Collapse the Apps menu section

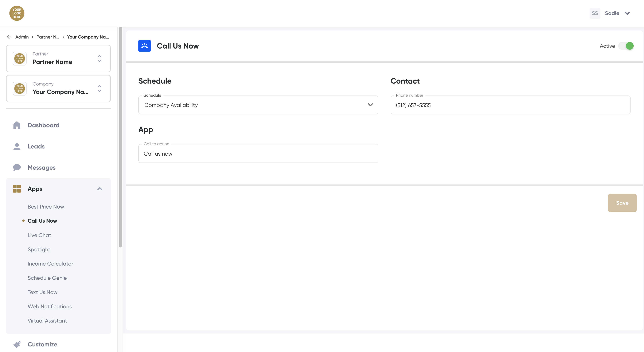(x=100, y=189)
